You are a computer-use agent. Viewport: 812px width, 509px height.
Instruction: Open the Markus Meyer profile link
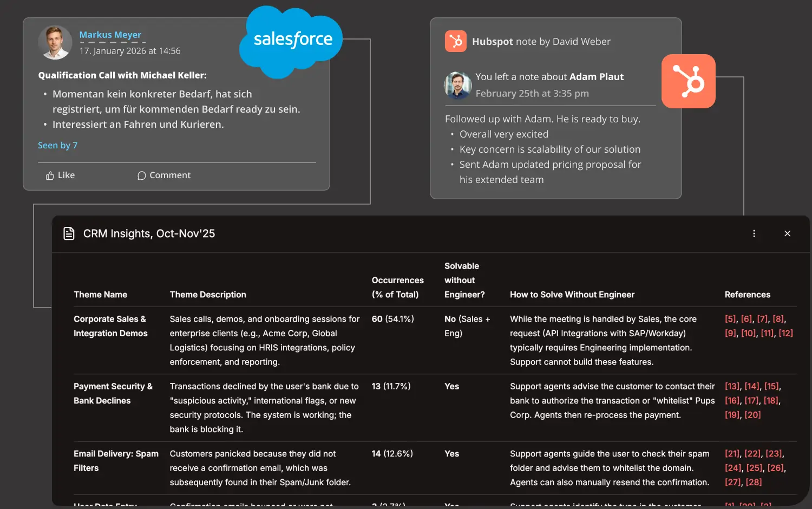[110, 34]
